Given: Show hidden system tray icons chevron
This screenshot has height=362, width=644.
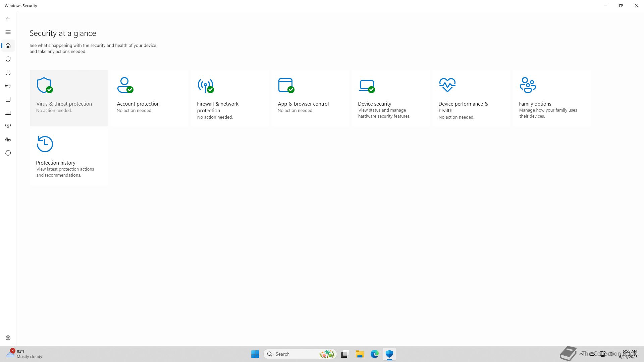Looking at the screenshot, I should (x=581, y=354).
